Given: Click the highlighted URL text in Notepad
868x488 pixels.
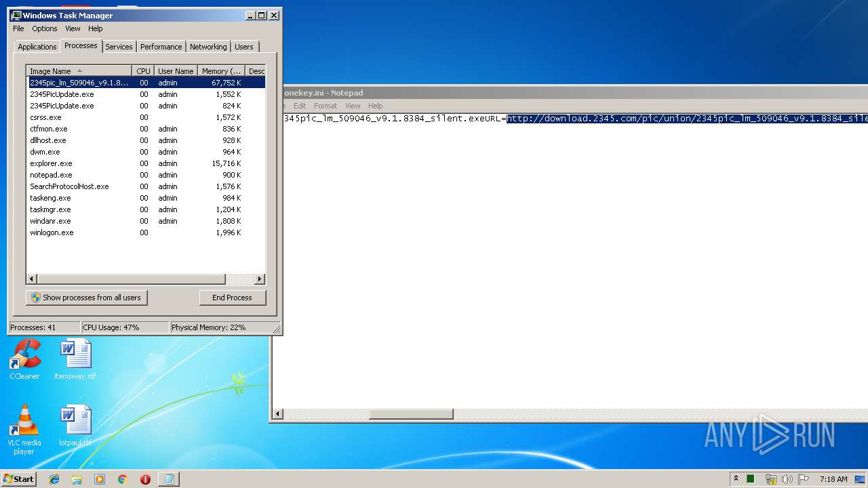Looking at the screenshot, I should click(x=687, y=119).
